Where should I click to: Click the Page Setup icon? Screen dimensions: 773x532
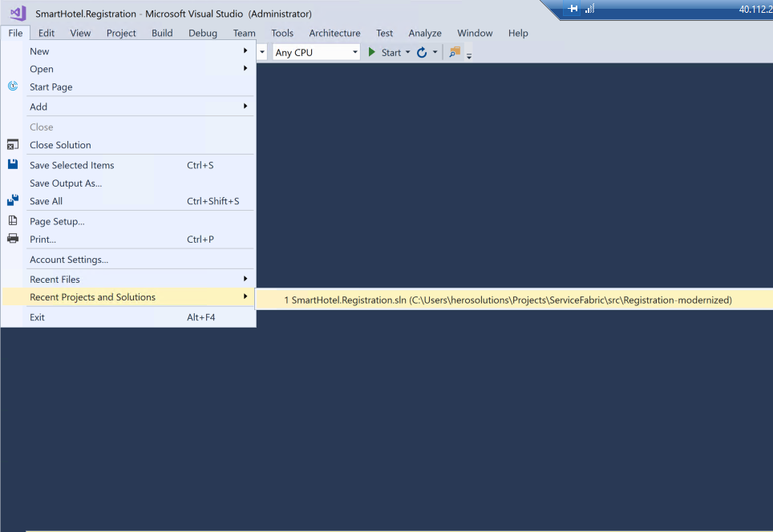point(13,220)
